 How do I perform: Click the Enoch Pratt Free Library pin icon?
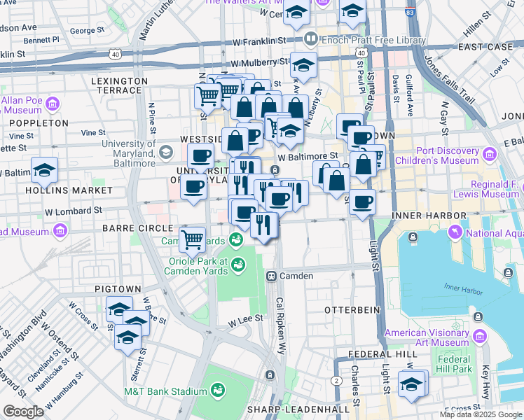(x=311, y=39)
